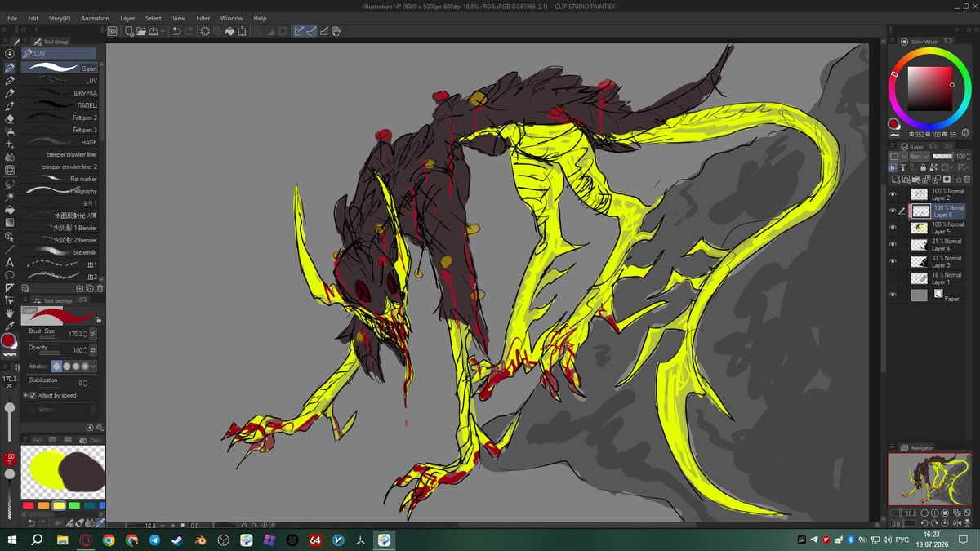980x551 pixels.
Task: Click Undo in the command bar
Action: pos(176,31)
